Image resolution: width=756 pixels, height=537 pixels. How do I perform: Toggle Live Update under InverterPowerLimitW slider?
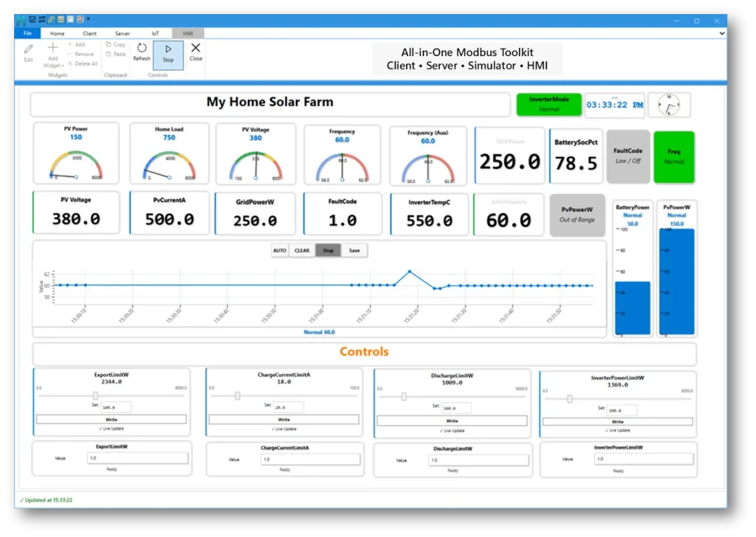(x=618, y=430)
